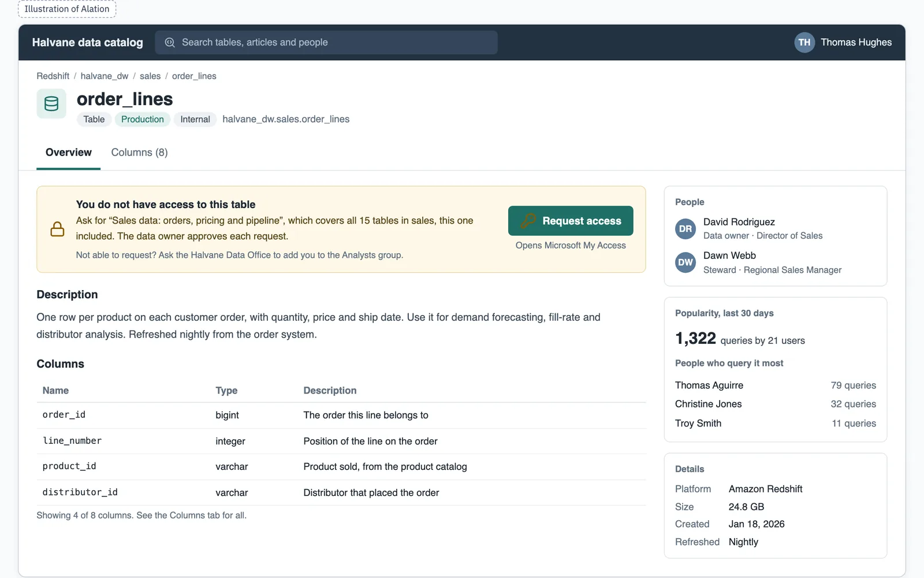Click the order_lines database table icon

pos(51,103)
